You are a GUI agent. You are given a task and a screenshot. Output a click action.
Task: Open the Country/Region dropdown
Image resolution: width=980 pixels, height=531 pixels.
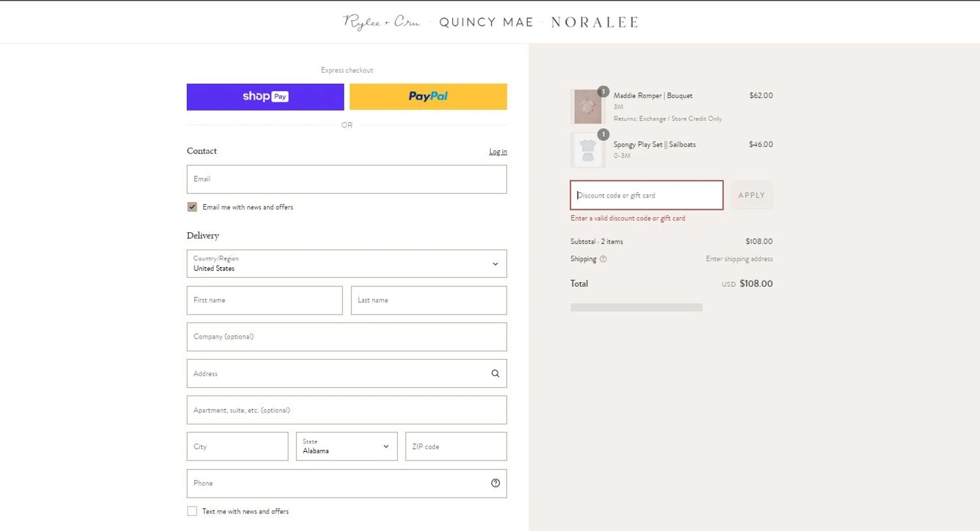347,264
